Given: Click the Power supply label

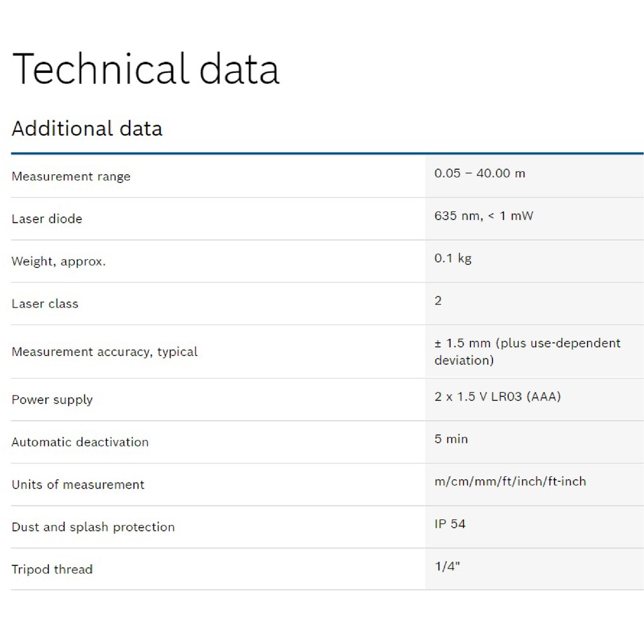Looking at the screenshot, I should tap(52, 400).
